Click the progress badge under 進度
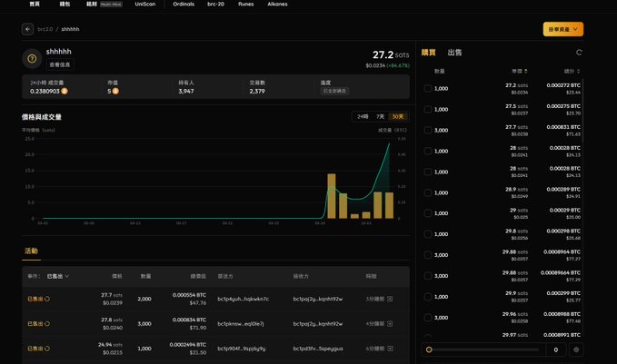 coord(334,91)
